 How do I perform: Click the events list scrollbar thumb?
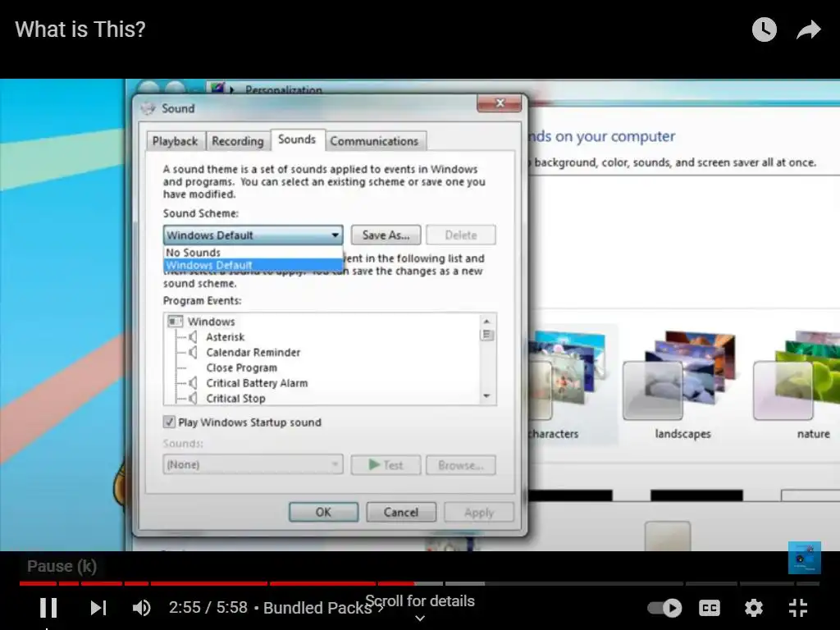click(x=486, y=335)
